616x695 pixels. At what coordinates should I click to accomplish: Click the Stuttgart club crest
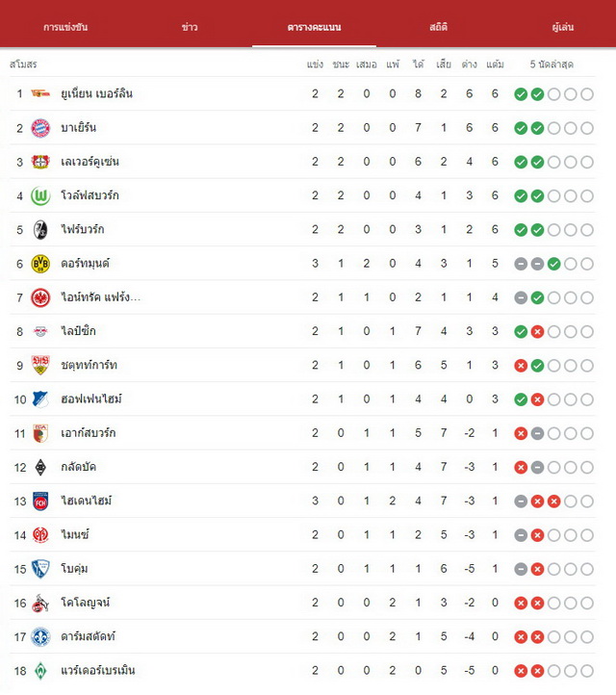tap(40, 365)
